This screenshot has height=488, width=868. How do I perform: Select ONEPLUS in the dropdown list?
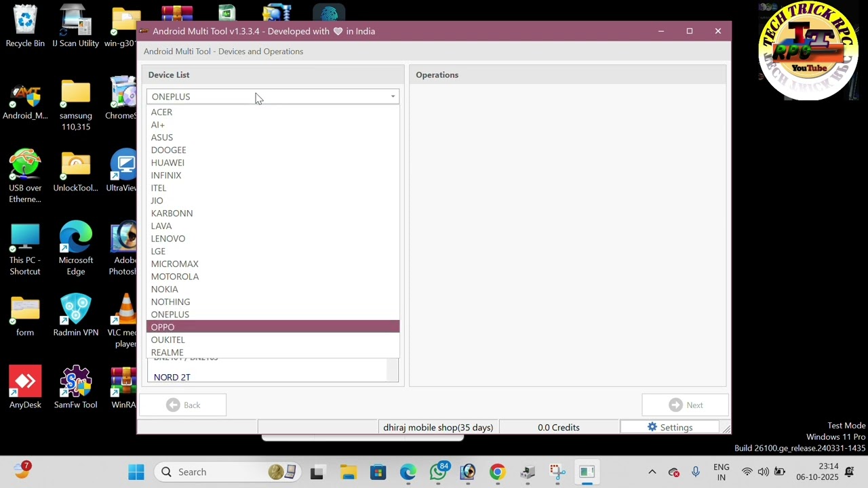click(273, 314)
